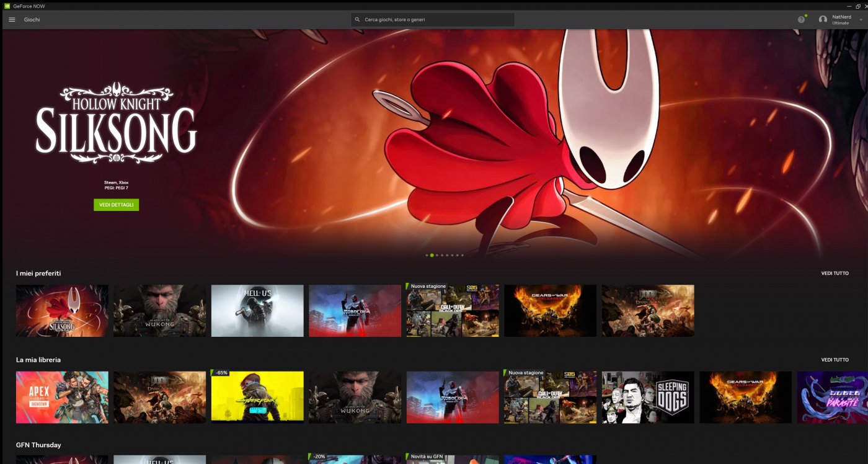This screenshot has height=464, width=868.
Task: Open the Hell is Us game tile
Action: click(x=257, y=311)
